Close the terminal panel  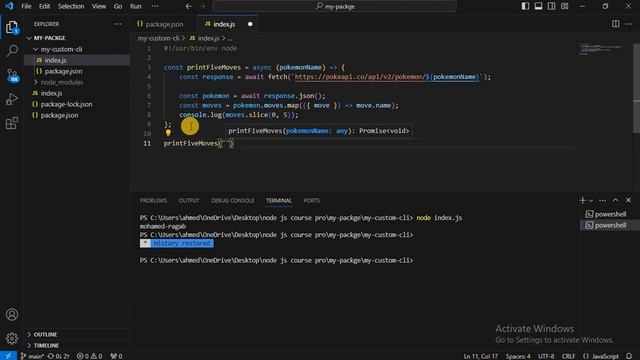pos(629,200)
